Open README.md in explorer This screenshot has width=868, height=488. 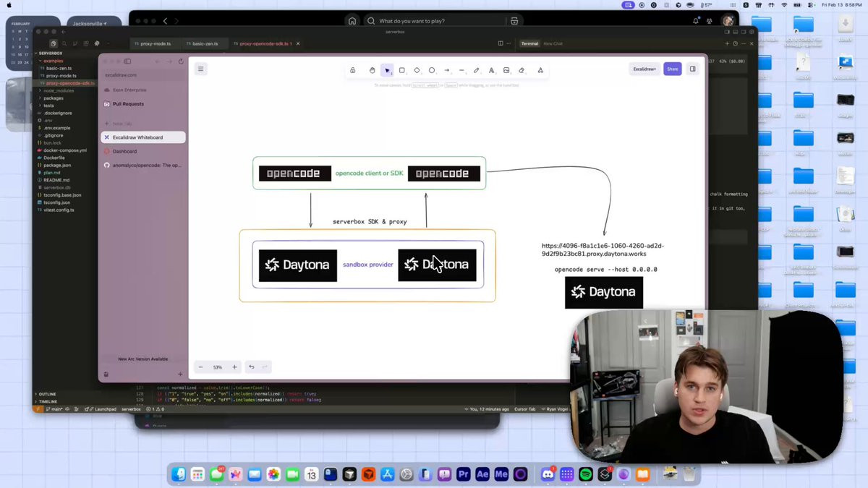(x=56, y=180)
